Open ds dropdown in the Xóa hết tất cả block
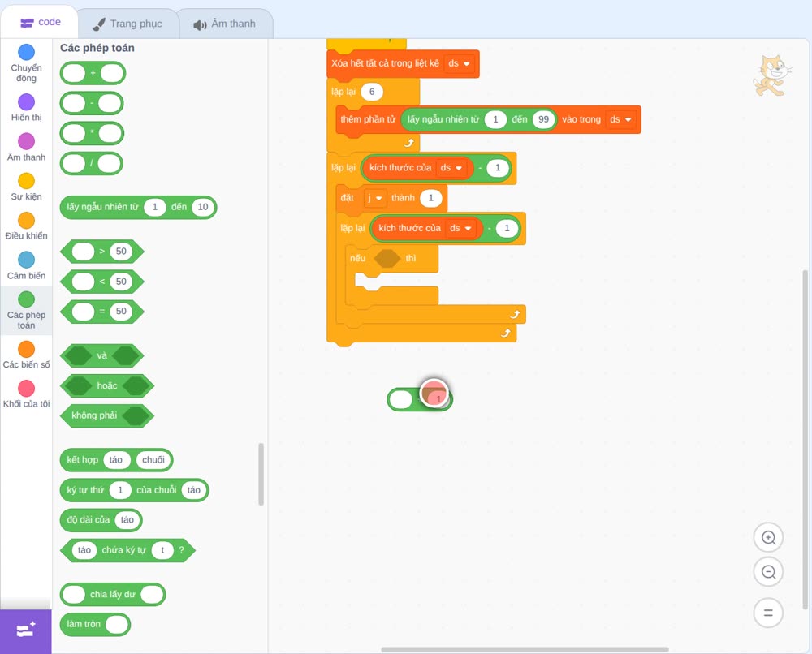 coord(459,63)
